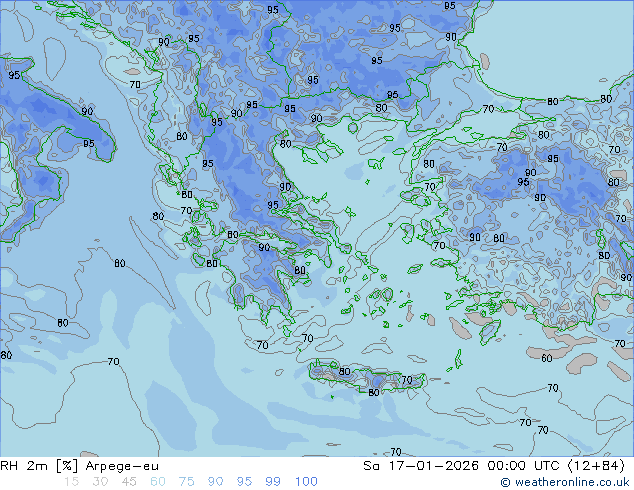Image resolution: width=634 pixels, height=490 pixels.
Task: Click the 'RH 2m [%]' parameter label
Action: coord(39,466)
